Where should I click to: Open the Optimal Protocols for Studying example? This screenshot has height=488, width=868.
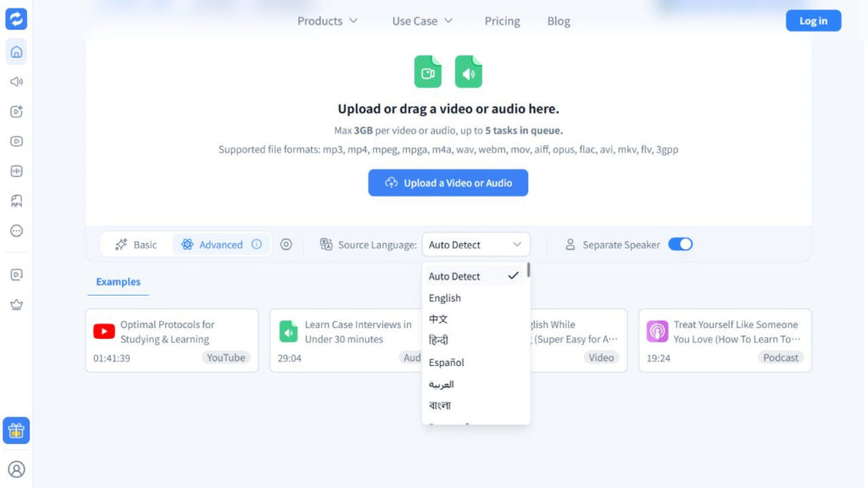coord(172,341)
